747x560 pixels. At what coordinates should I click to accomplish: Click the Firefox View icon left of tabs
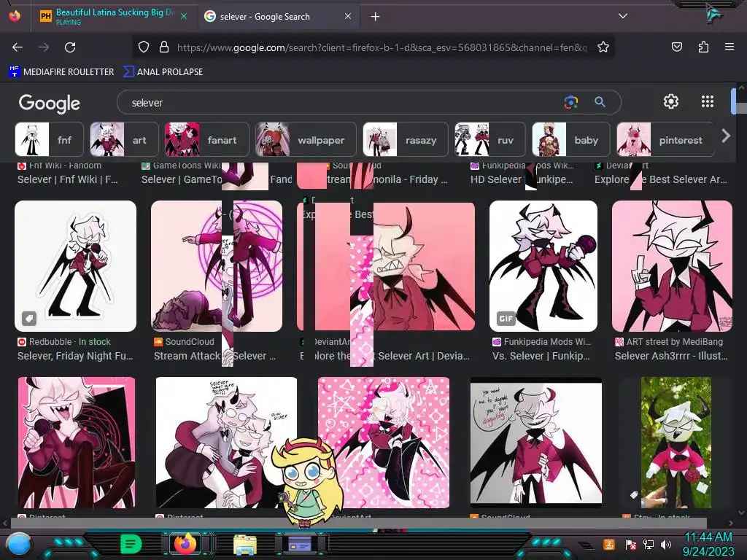[15, 16]
